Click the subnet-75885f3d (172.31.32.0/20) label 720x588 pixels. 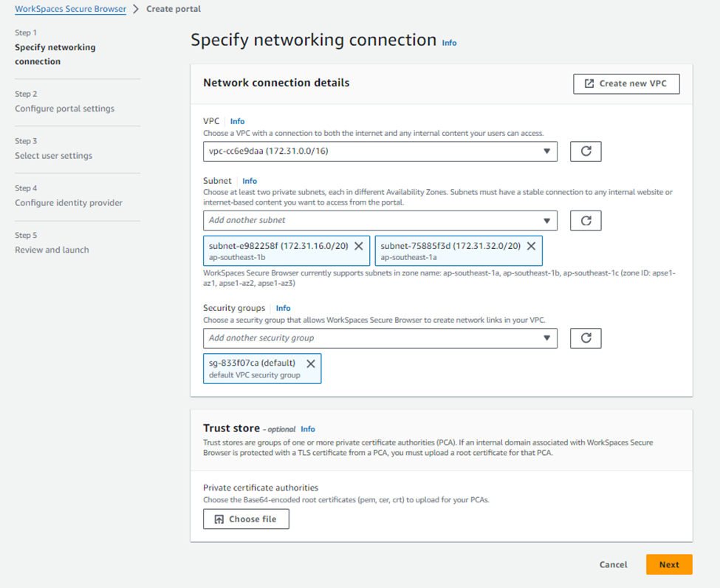click(x=450, y=246)
